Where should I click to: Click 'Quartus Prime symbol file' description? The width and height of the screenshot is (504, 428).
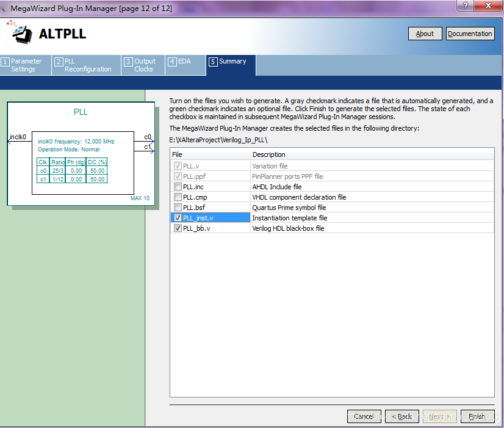[x=289, y=208]
